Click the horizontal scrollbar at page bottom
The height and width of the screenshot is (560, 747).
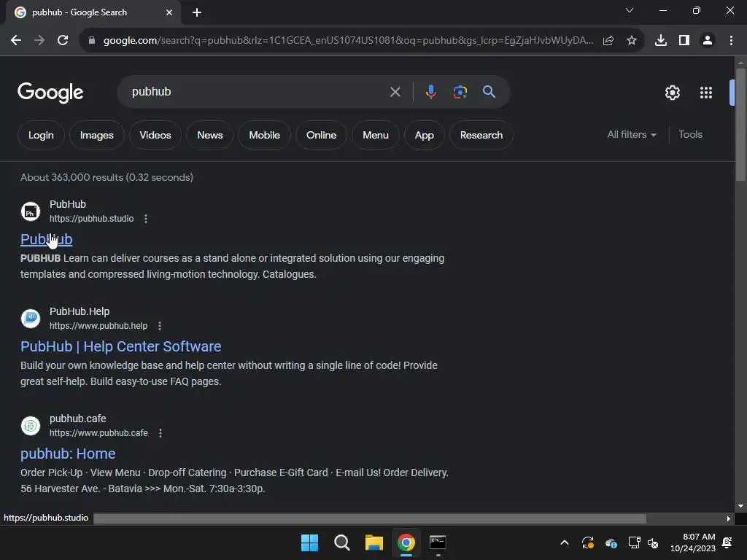coord(370,518)
